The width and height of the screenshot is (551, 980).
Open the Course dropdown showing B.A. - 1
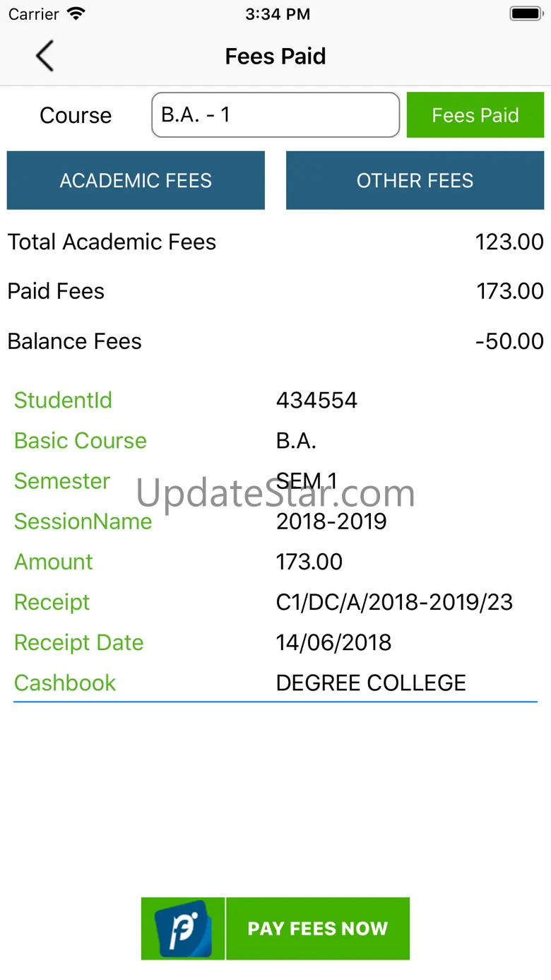275,114
